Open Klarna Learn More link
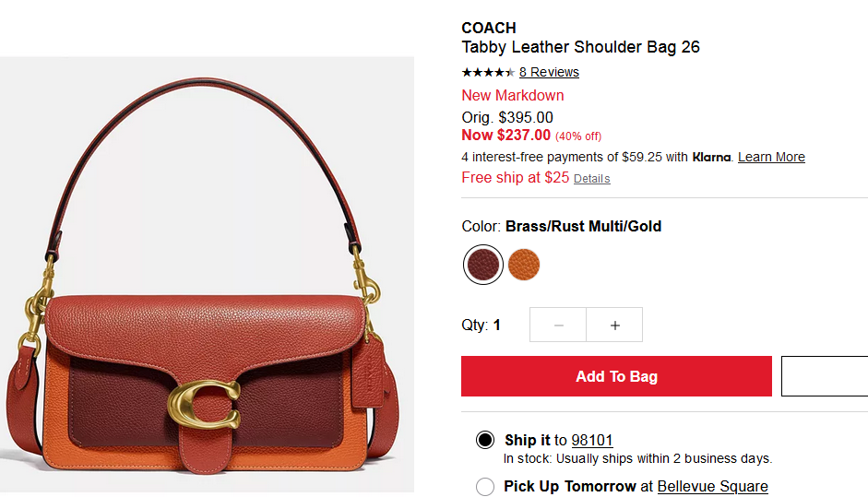 tap(771, 157)
